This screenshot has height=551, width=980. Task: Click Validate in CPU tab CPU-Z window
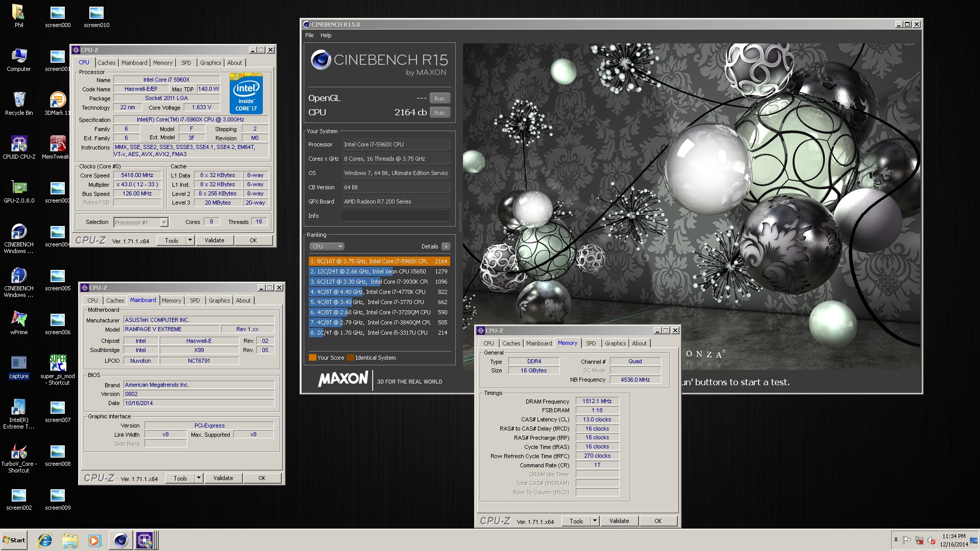tap(214, 240)
